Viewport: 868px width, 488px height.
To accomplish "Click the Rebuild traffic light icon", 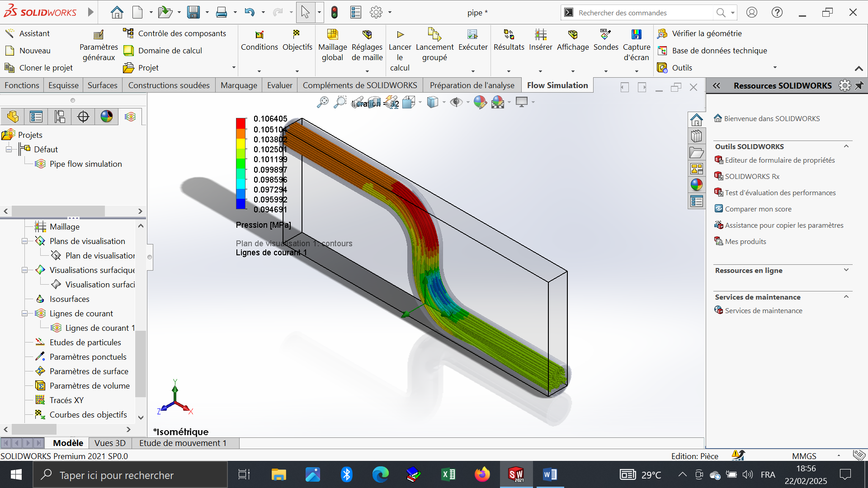I will coord(335,13).
